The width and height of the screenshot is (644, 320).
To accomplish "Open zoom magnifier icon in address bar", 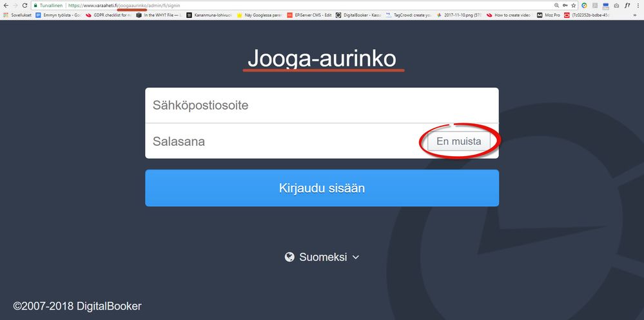I will pyautogui.click(x=556, y=6).
